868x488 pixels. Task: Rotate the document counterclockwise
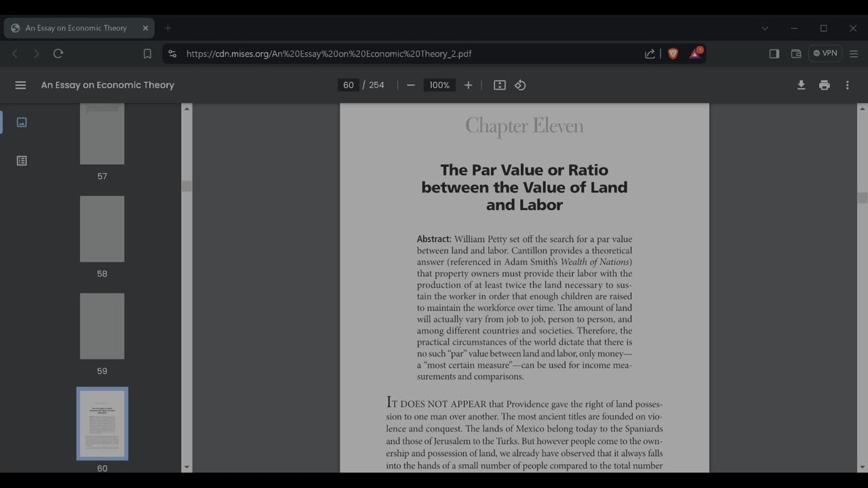(520, 85)
